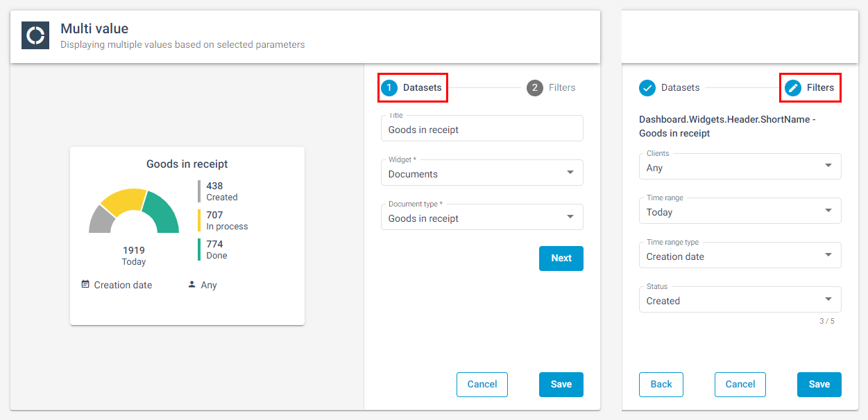This screenshot has width=868, height=420.
Task: Click the Back button in Filters panel
Action: (661, 385)
